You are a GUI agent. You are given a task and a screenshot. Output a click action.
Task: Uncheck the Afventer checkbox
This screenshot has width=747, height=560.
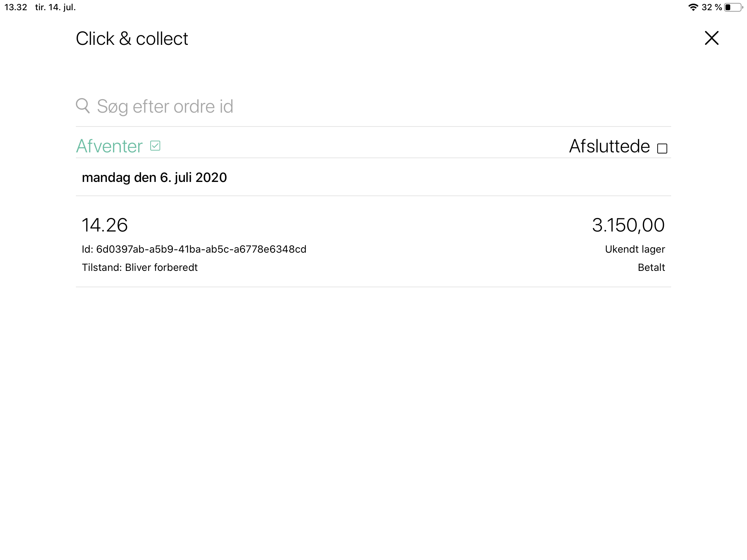[x=155, y=146]
